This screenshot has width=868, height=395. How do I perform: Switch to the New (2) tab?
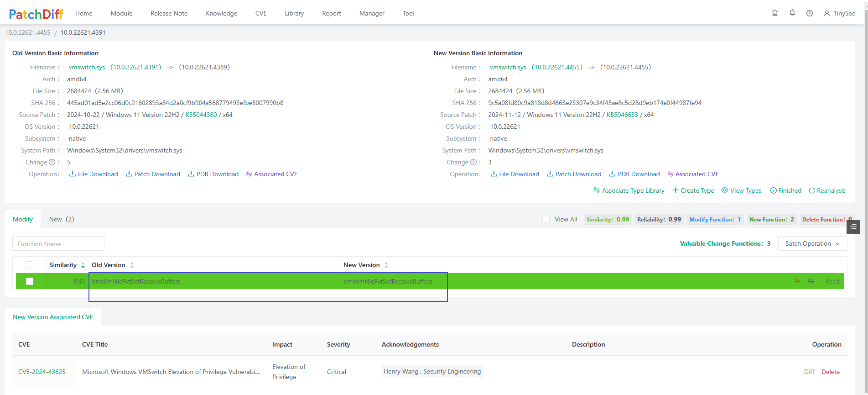coord(62,219)
